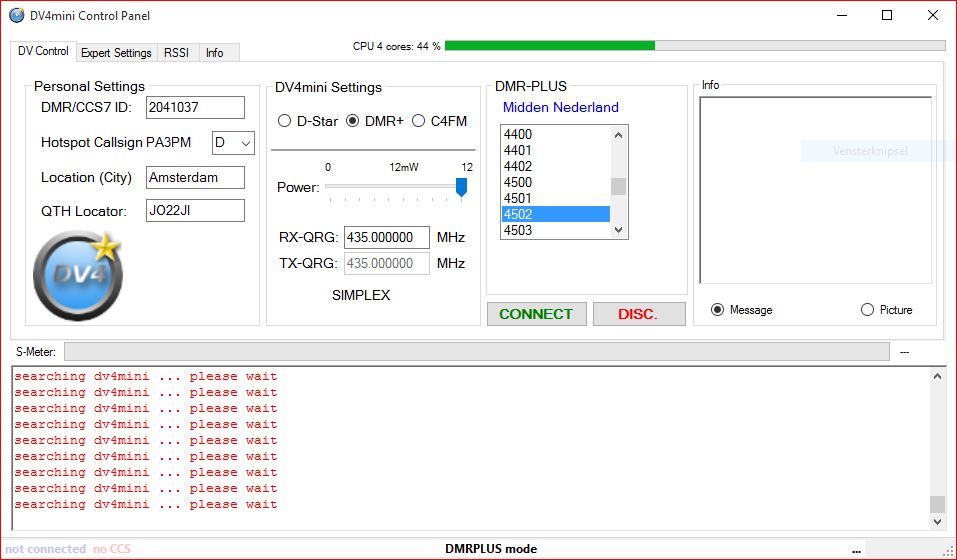Click the log pane scrollbar thumb
This screenshot has height=560, width=957.
pos(937,504)
